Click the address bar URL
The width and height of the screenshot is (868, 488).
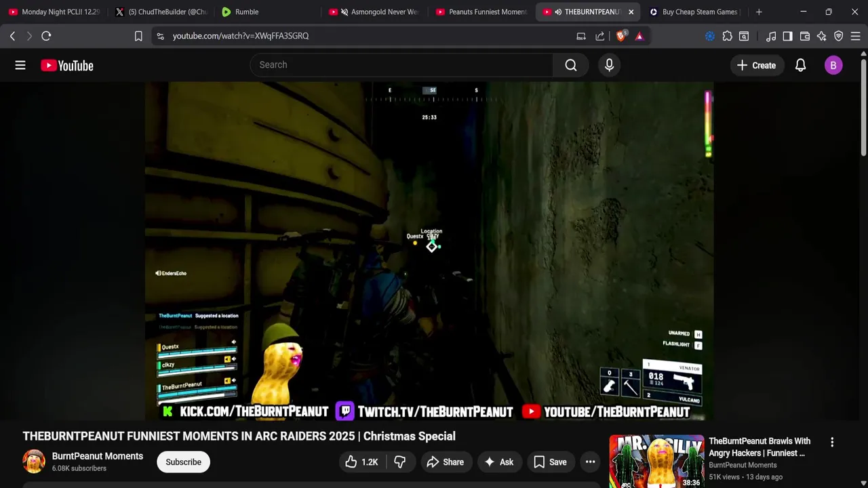click(x=241, y=36)
